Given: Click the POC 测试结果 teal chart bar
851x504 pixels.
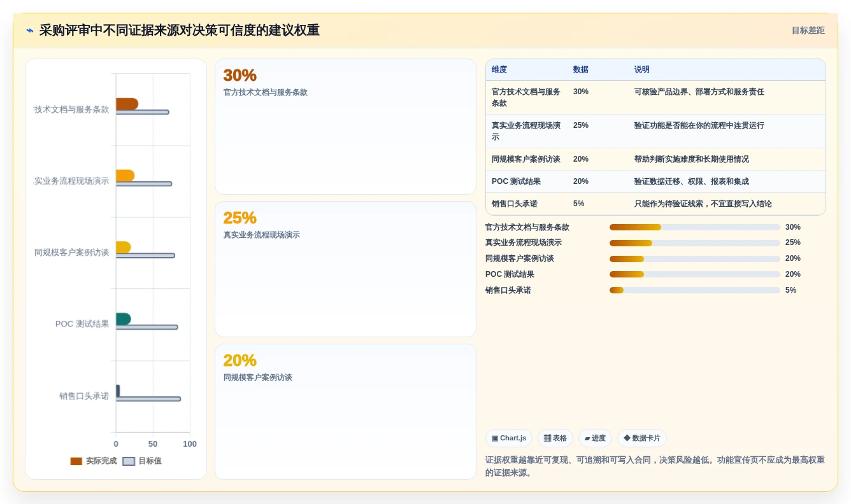Looking at the screenshot, I should [124, 319].
